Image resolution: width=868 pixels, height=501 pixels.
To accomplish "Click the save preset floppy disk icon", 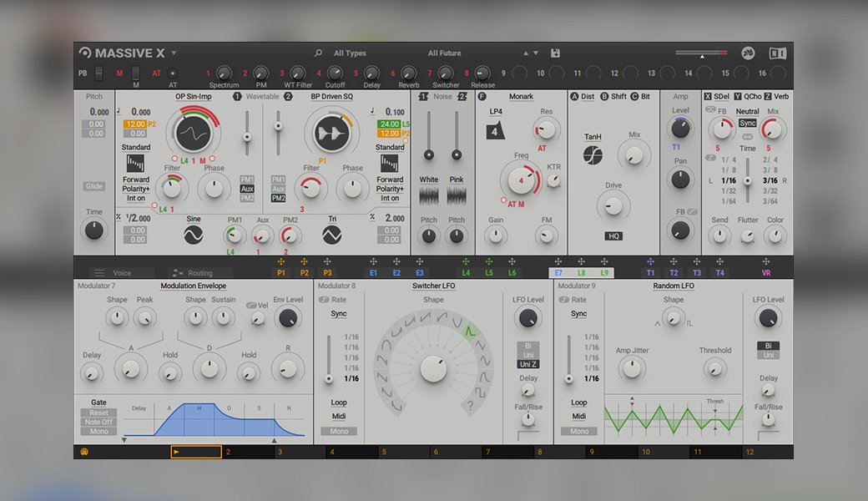I will click(x=556, y=53).
